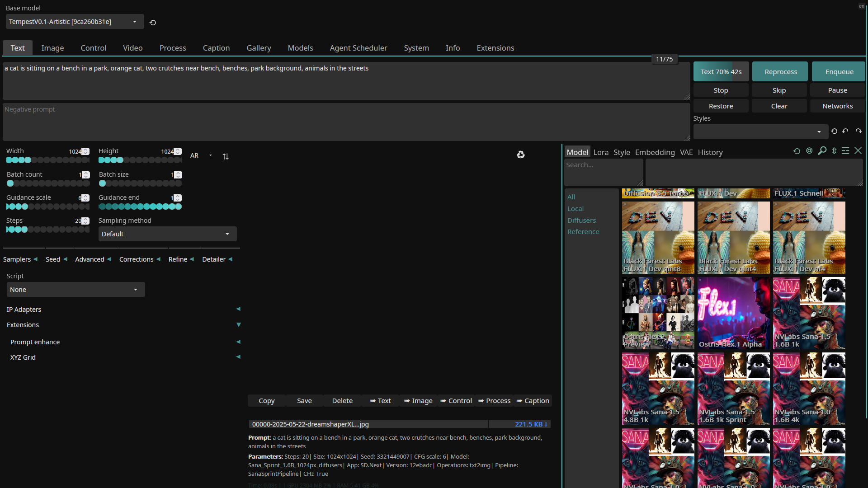Screen dimensions: 868x488
Task: Switch to the Gallery tab
Action: 259,48
